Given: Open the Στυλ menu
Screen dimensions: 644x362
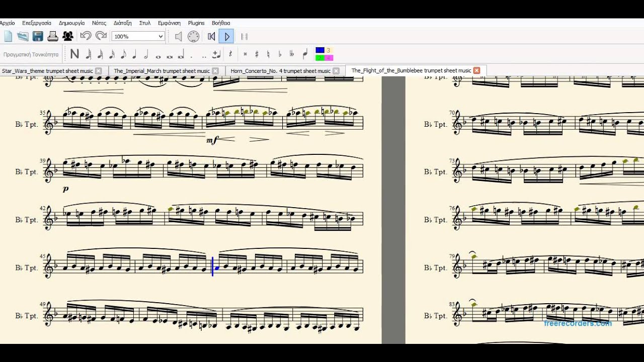Looking at the screenshot, I should click(x=145, y=23).
